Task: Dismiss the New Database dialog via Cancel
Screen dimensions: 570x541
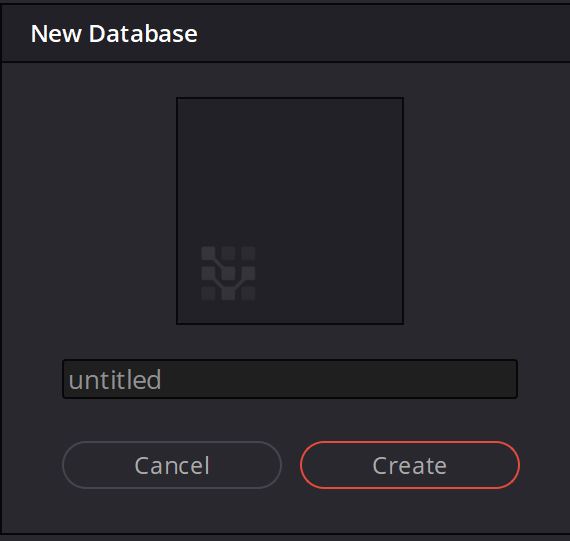Action: pos(172,465)
